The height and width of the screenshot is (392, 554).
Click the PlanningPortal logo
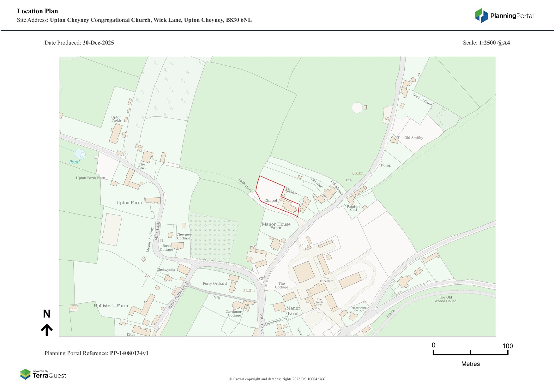point(504,16)
